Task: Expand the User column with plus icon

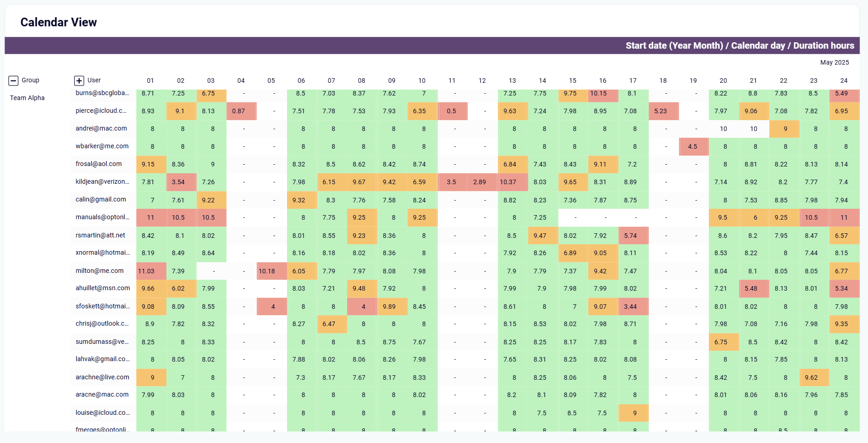Action: (79, 81)
